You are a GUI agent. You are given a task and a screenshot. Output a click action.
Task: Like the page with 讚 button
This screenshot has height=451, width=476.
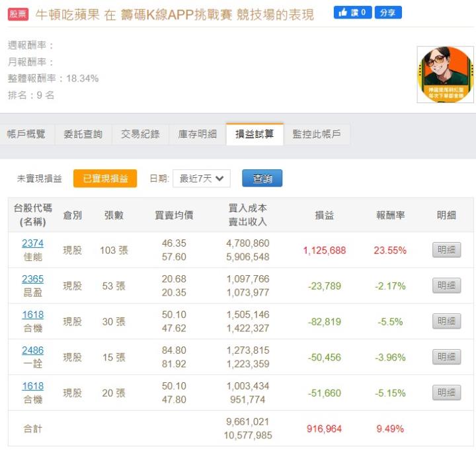click(x=352, y=13)
